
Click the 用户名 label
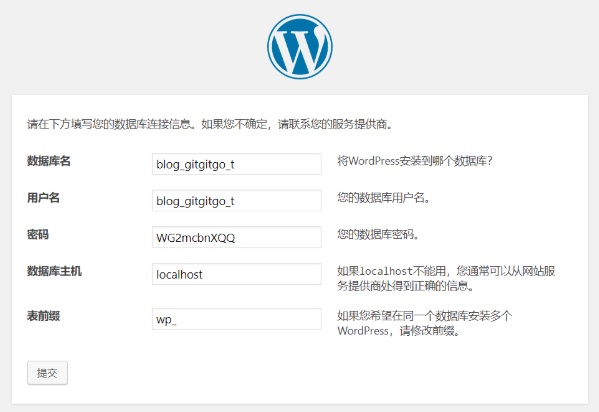pos(43,198)
